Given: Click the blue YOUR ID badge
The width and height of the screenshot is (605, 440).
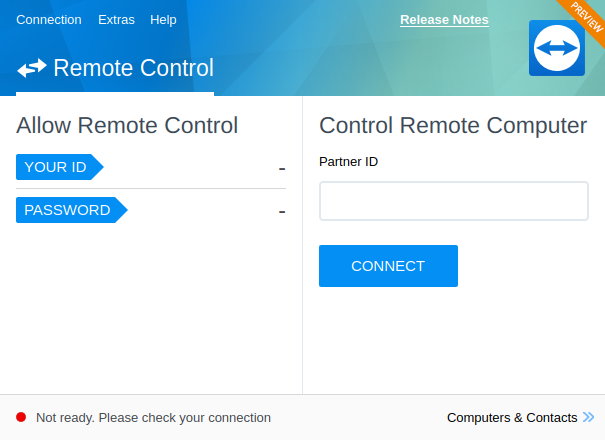Looking at the screenshot, I should pyautogui.click(x=59, y=167).
